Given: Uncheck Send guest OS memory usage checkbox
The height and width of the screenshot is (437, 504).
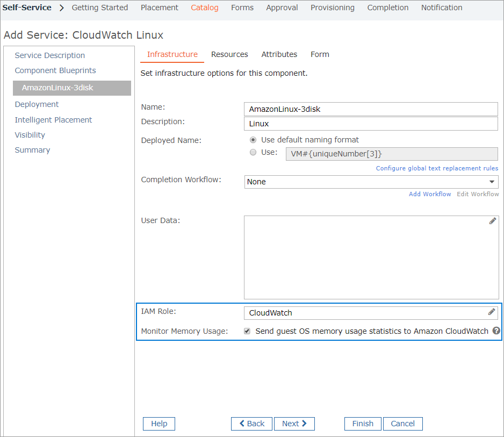Looking at the screenshot, I should 247,331.
